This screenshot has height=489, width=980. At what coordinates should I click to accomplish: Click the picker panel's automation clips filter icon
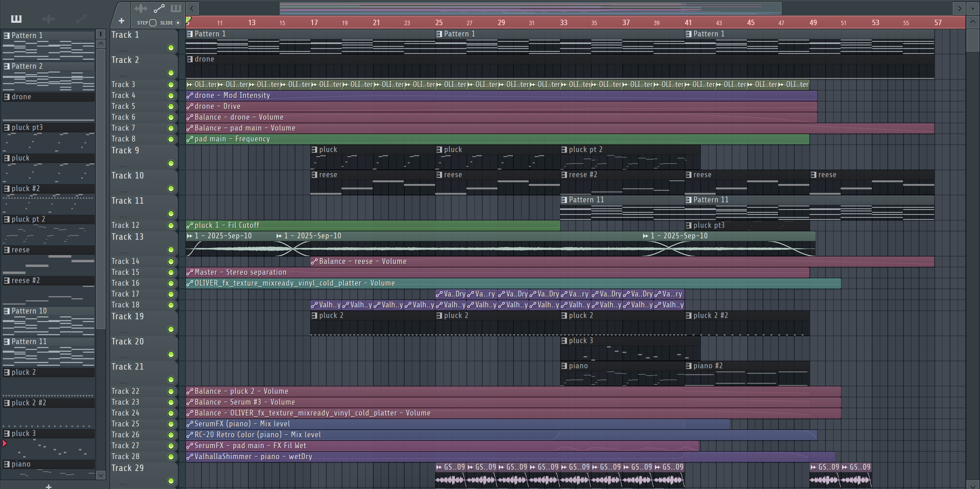81,19
